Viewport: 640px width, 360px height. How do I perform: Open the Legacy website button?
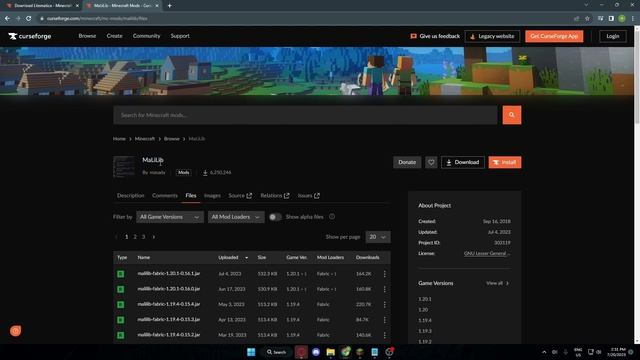492,36
